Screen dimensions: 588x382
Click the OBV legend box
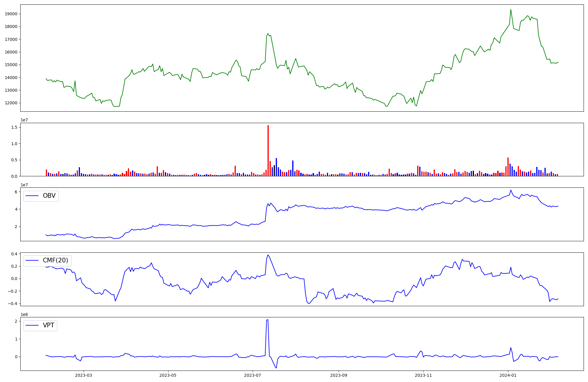click(x=41, y=196)
